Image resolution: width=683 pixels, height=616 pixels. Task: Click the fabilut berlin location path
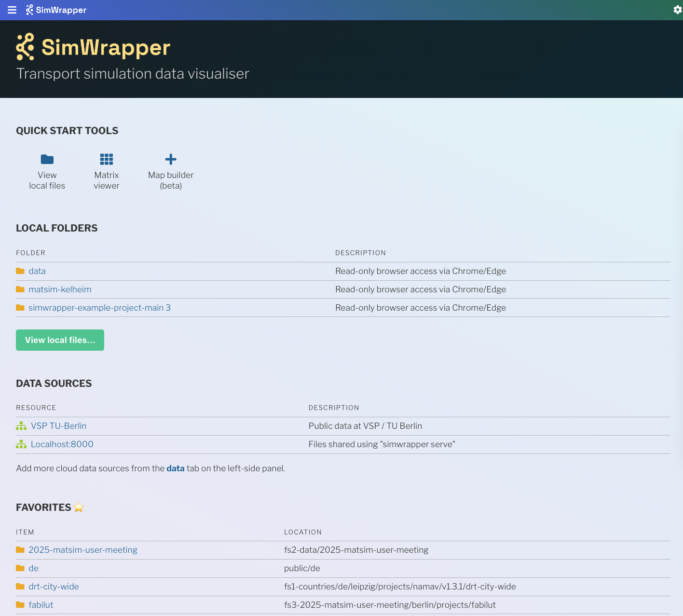[x=390, y=605]
